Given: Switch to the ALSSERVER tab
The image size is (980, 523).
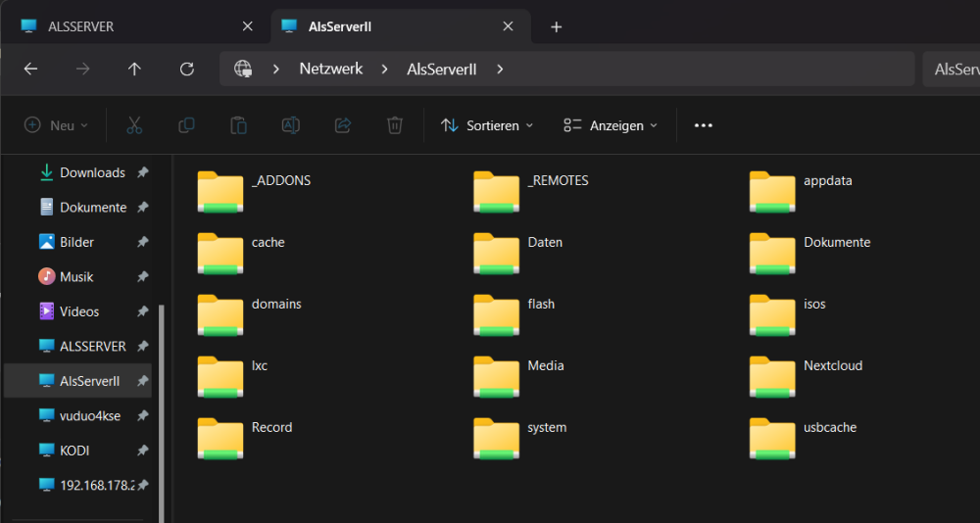Looking at the screenshot, I should 136,26.
